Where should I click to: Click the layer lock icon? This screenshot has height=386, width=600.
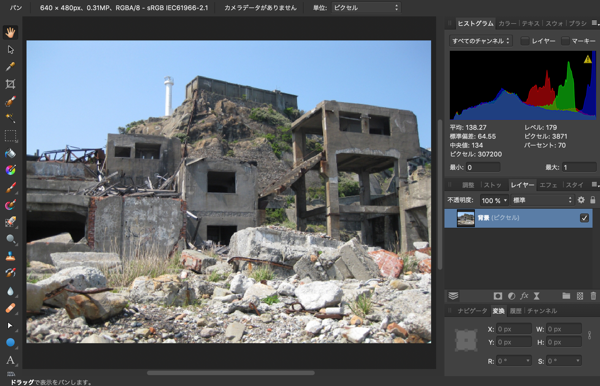[x=593, y=200]
